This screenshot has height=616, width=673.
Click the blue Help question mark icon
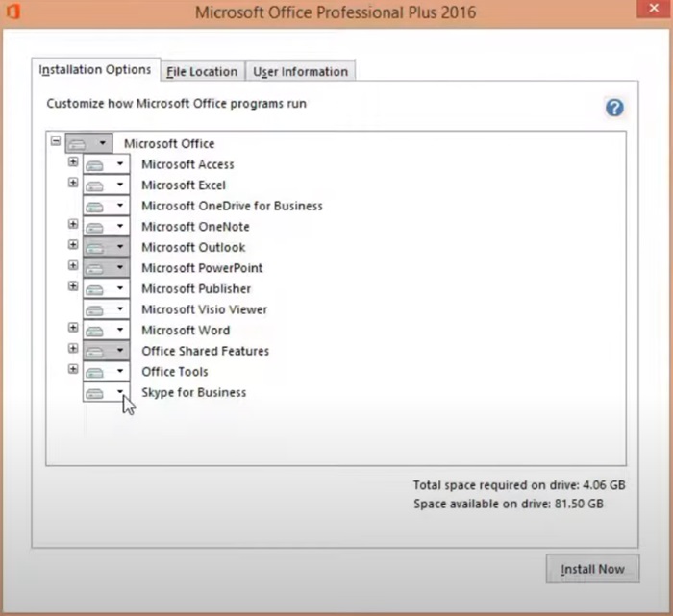(x=614, y=108)
